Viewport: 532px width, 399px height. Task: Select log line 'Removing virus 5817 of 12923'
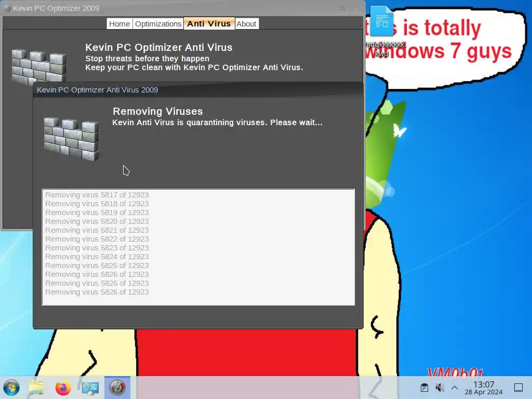[x=97, y=195]
